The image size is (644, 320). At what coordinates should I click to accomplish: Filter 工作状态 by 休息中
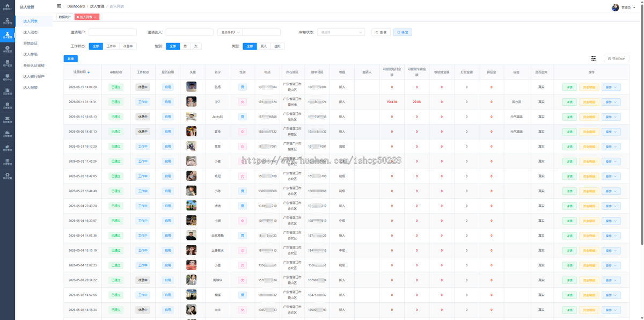(128, 46)
